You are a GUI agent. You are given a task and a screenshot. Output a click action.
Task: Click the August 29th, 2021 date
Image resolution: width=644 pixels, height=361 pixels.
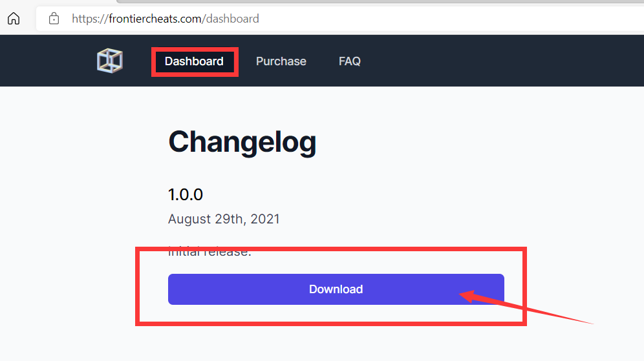(224, 219)
